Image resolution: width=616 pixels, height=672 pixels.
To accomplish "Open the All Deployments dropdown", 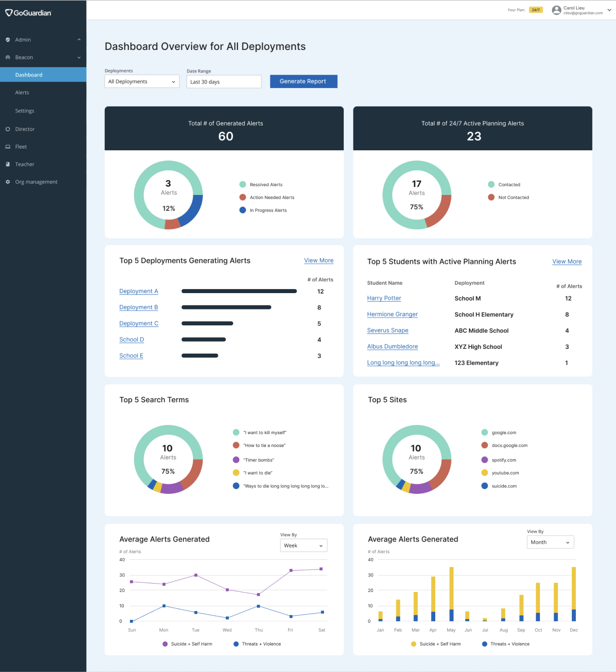I will (142, 81).
